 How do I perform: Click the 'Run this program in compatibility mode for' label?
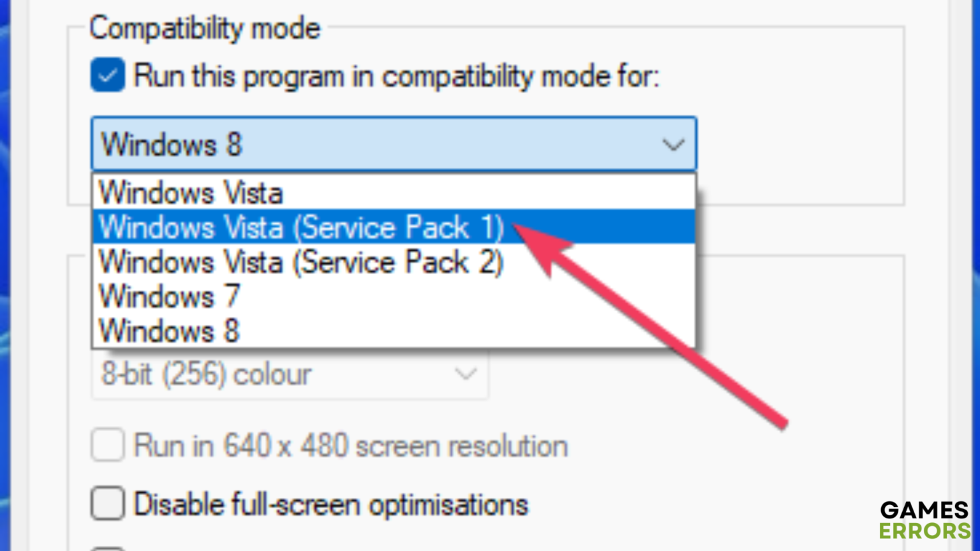pos(396,77)
